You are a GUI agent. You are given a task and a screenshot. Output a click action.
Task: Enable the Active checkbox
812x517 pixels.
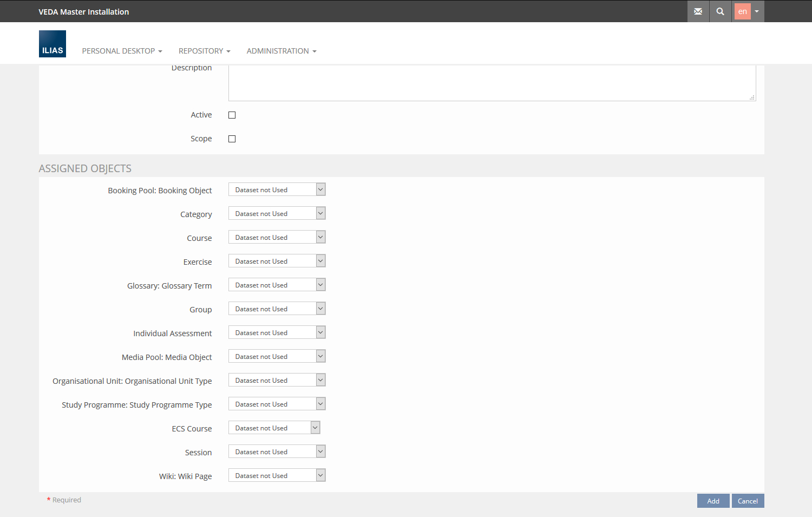coord(232,115)
